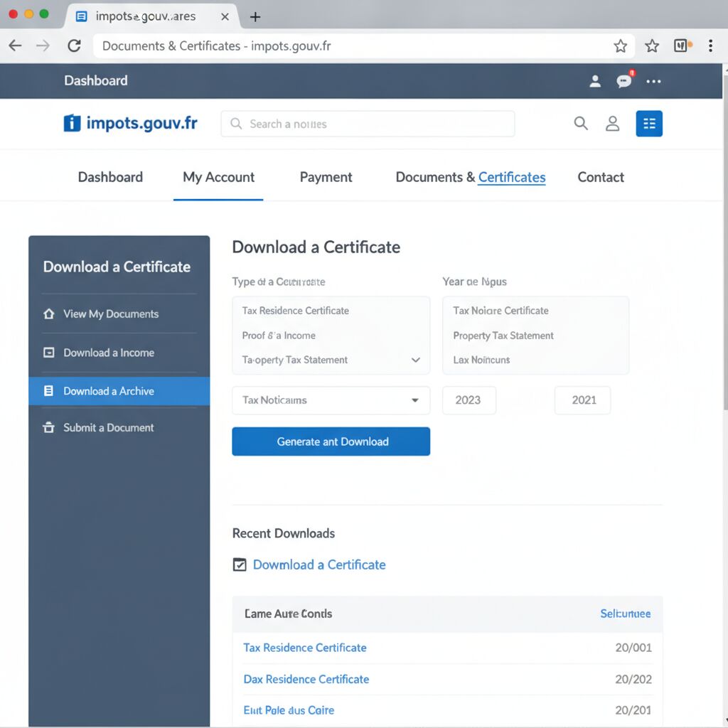
Task: Open the Tax Noticams dropdown
Action: (x=331, y=400)
